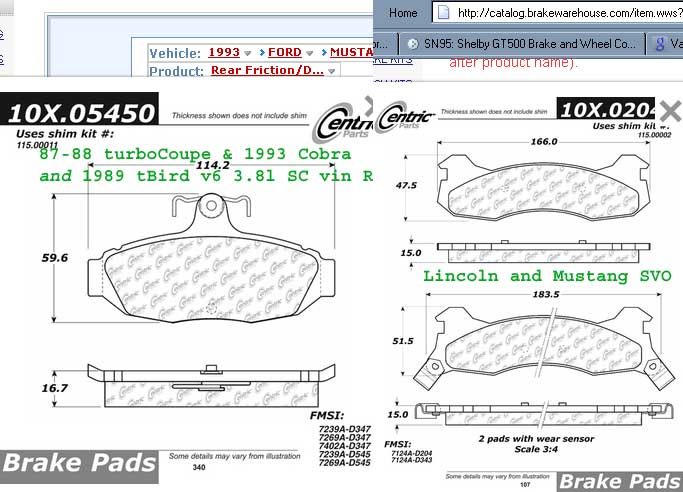The width and height of the screenshot is (683, 492).
Task: Open the Rear Friction/D... product link
Action: click(x=267, y=70)
